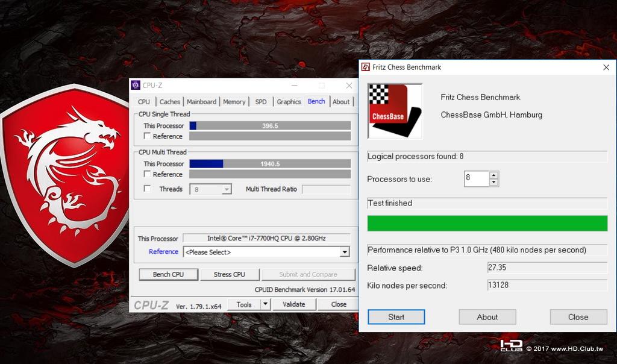617x364 pixels.
Task: Click Performance relative to P3 text
Action: coord(477,250)
